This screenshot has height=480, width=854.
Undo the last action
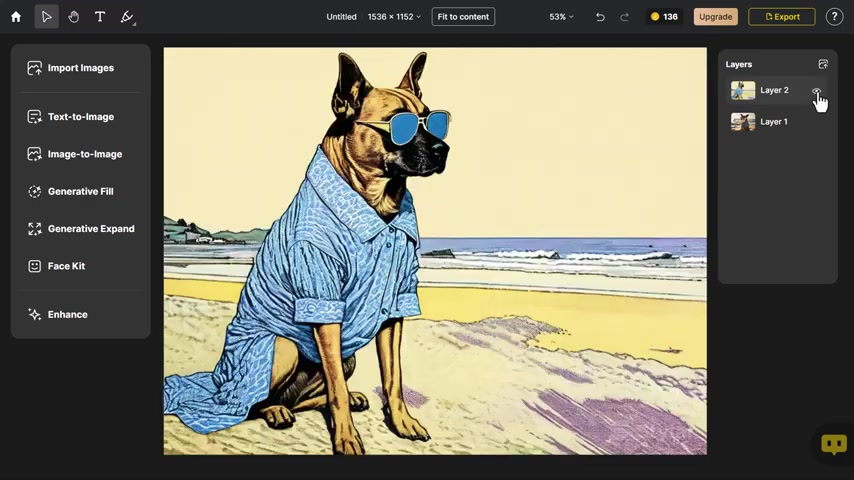600,17
